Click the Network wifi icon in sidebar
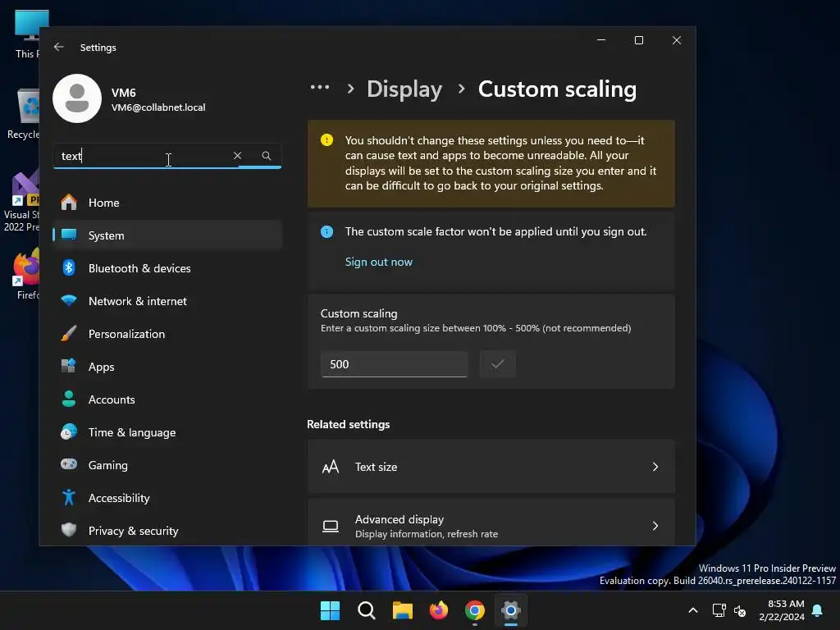The image size is (840, 630). click(69, 301)
